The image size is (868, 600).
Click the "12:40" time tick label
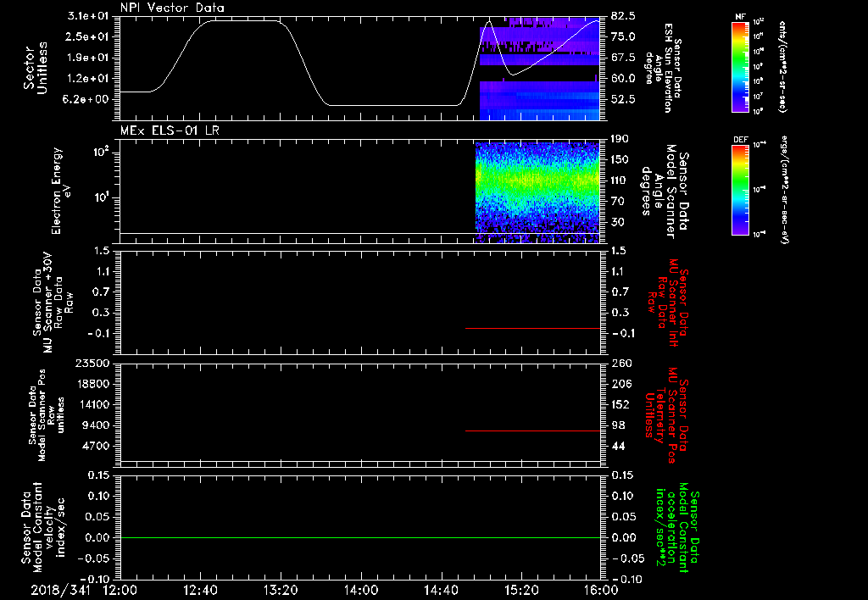(x=200, y=590)
